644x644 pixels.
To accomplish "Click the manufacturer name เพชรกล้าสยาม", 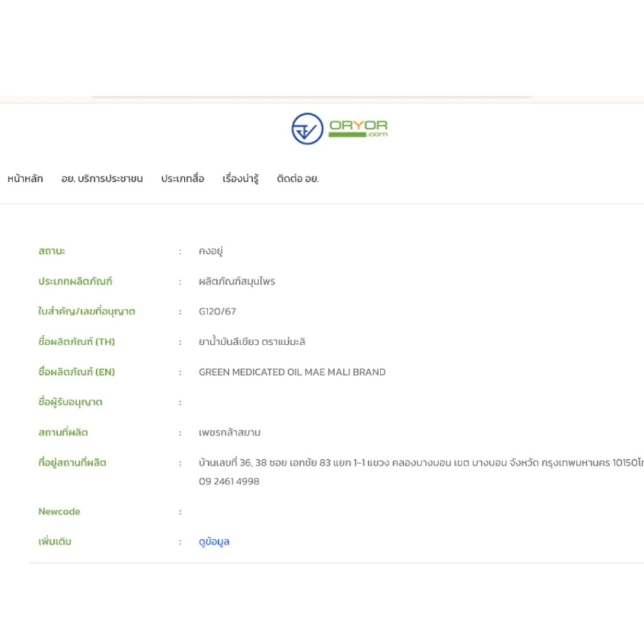I will tap(230, 433).
